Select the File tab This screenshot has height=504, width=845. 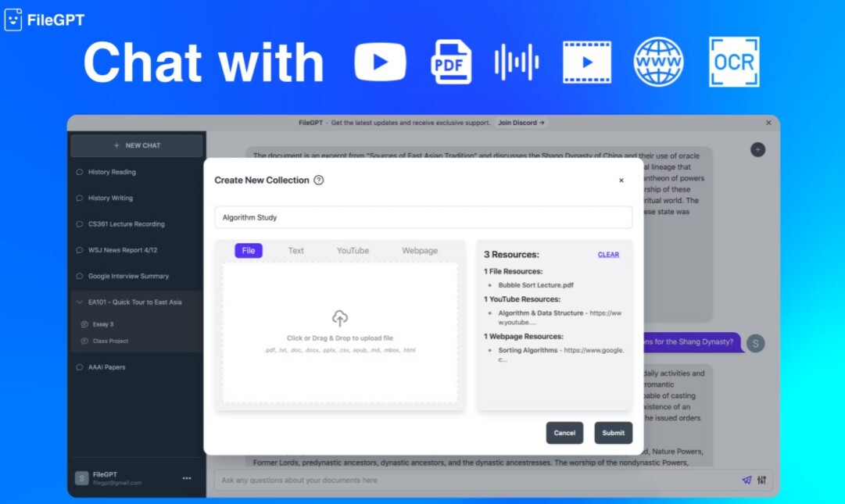(249, 250)
